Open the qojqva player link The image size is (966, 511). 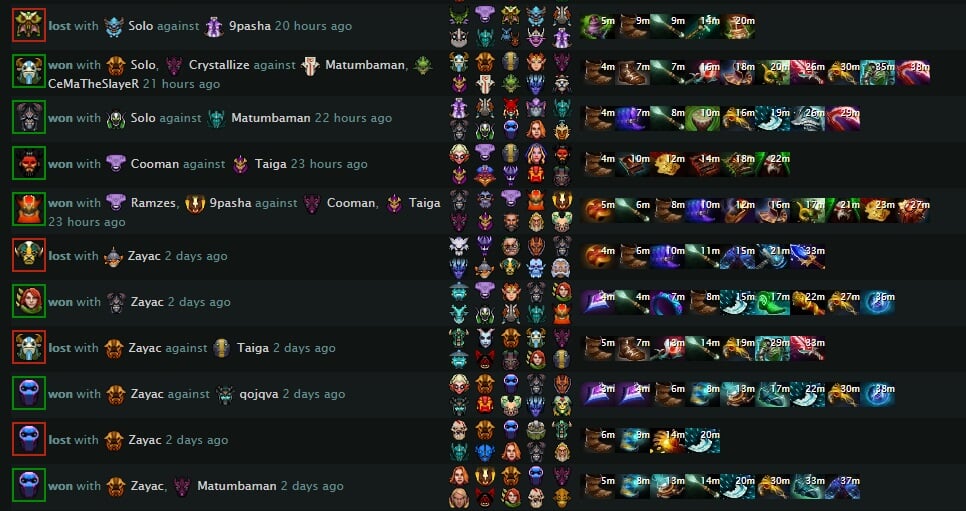[x=259, y=394]
